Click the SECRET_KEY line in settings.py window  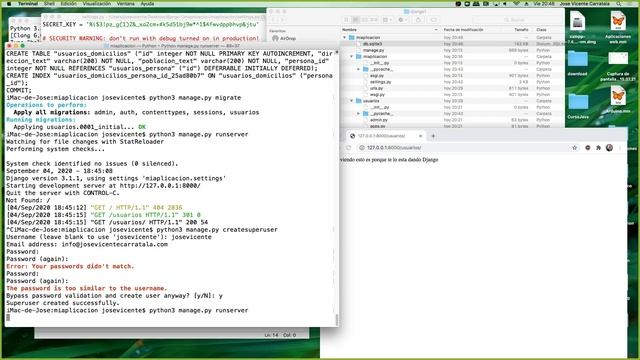[x=151, y=24]
